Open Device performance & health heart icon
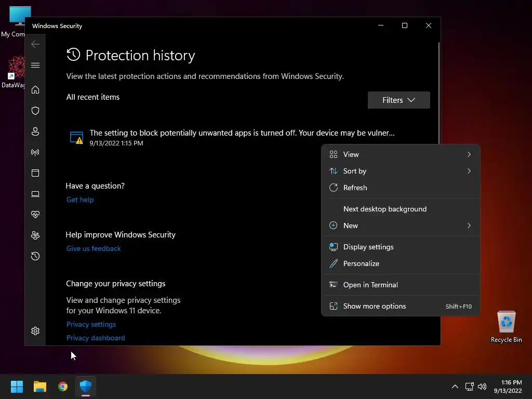 tap(35, 215)
